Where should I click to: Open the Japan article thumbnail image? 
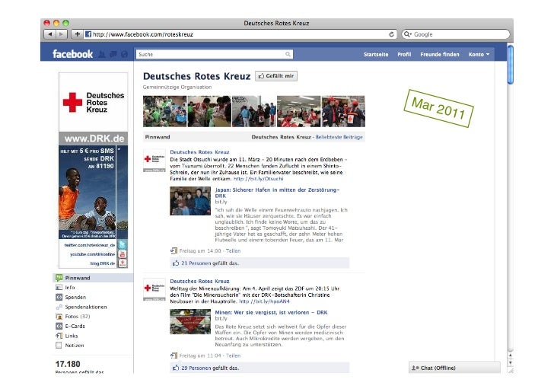190,201
